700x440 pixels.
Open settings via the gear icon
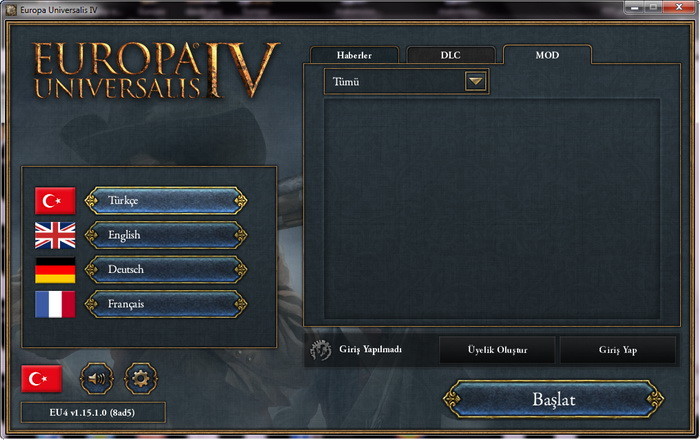tap(141, 379)
